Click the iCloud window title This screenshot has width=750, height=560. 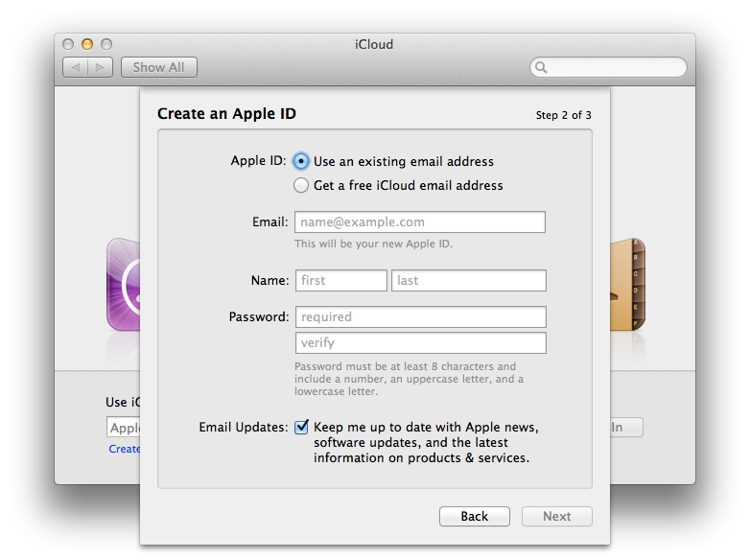[374, 44]
